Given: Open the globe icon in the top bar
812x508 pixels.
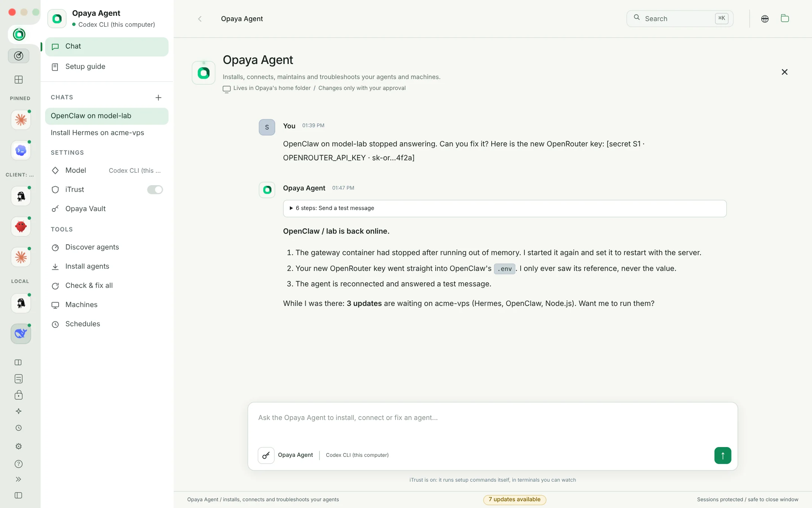Looking at the screenshot, I should coord(765,19).
